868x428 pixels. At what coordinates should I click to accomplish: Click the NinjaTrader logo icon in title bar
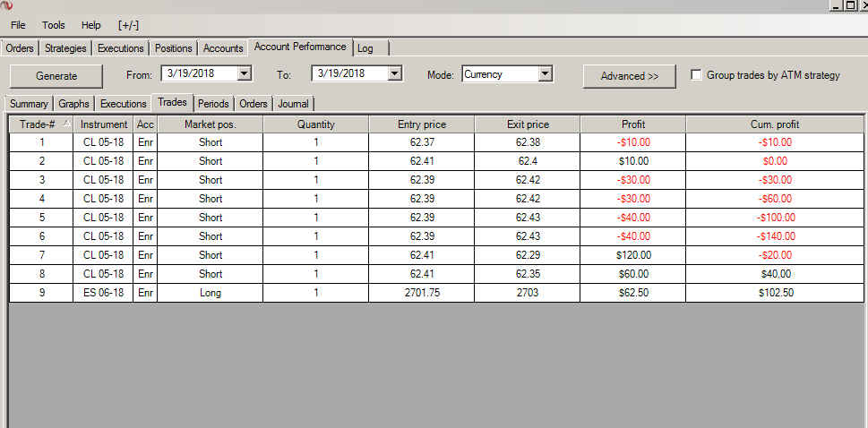point(6,5)
